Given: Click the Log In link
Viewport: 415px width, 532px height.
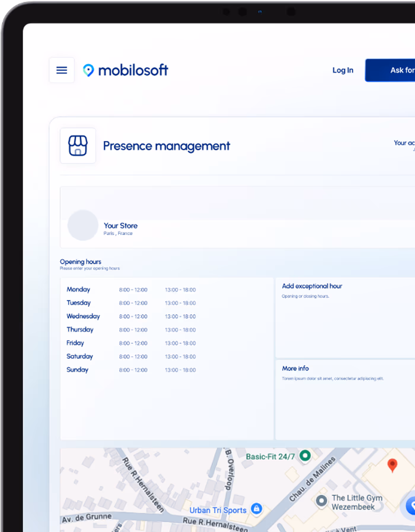Looking at the screenshot, I should click(x=343, y=70).
